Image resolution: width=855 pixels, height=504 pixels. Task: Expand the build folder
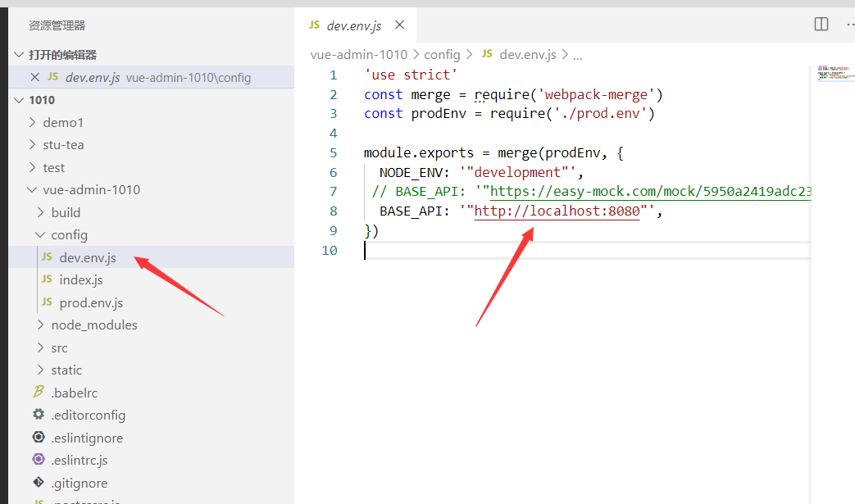(x=39, y=211)
